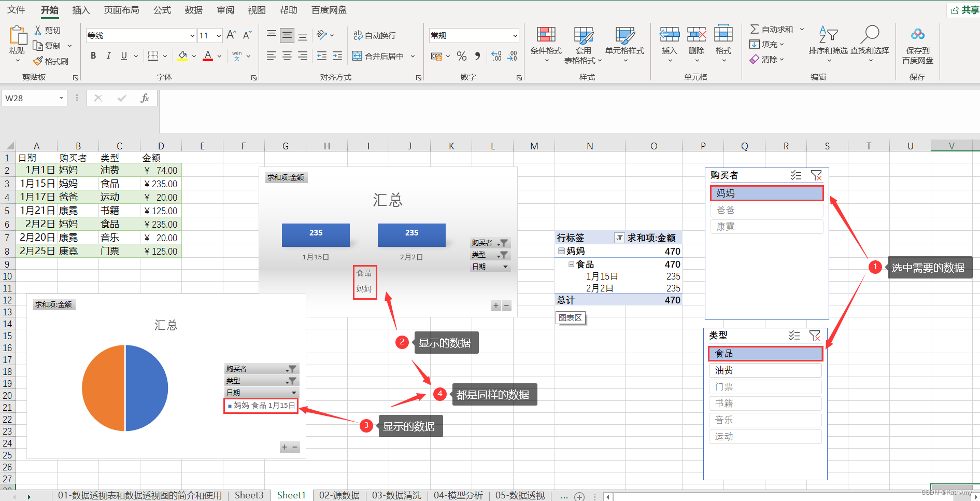This screenshot has width=980, height=501.
Task: Switch to the 页面布局 ribbon tab
Action: coord(121,10)
